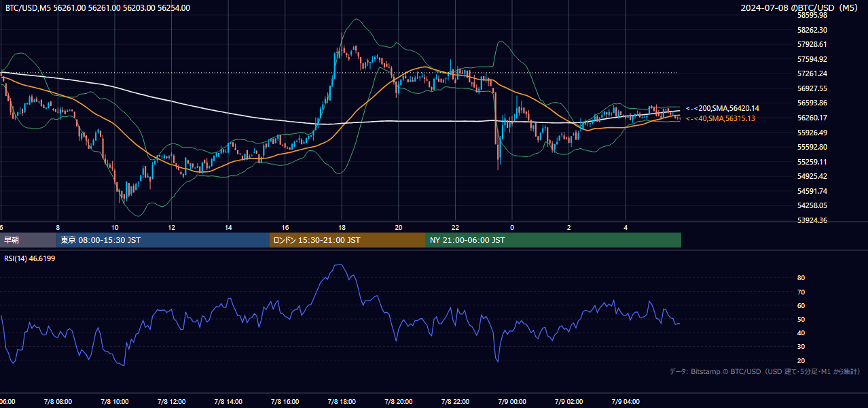Select the 200 SMA label 56420.14

(x=723, y=108)
